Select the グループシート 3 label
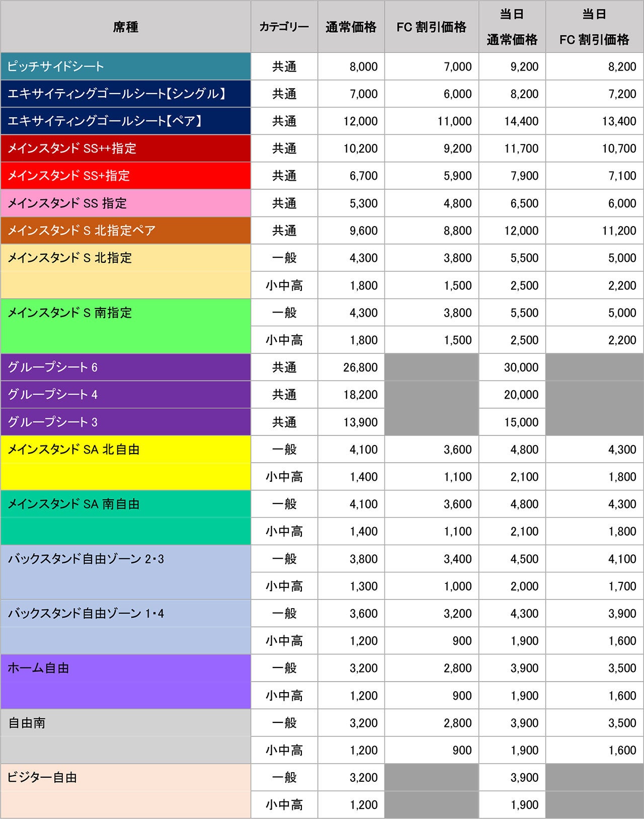The width and height of the screenshot is (644, 819). pyautogui.click(x=126, y=422)
